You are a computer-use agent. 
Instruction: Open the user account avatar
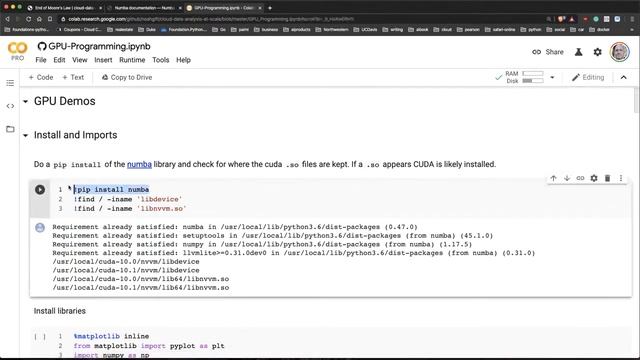(x=620, y=52)
